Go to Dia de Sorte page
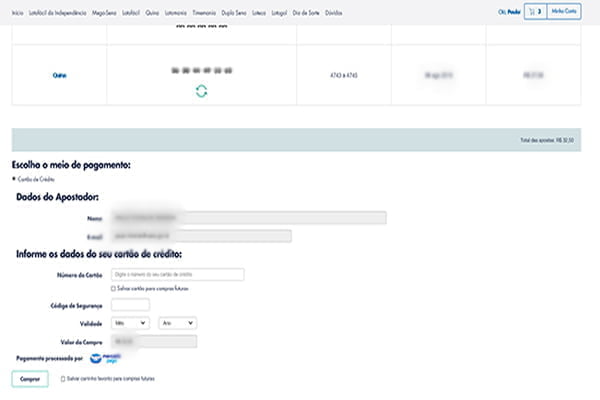Viewport: 600px width, 400px height. [307, 12]
